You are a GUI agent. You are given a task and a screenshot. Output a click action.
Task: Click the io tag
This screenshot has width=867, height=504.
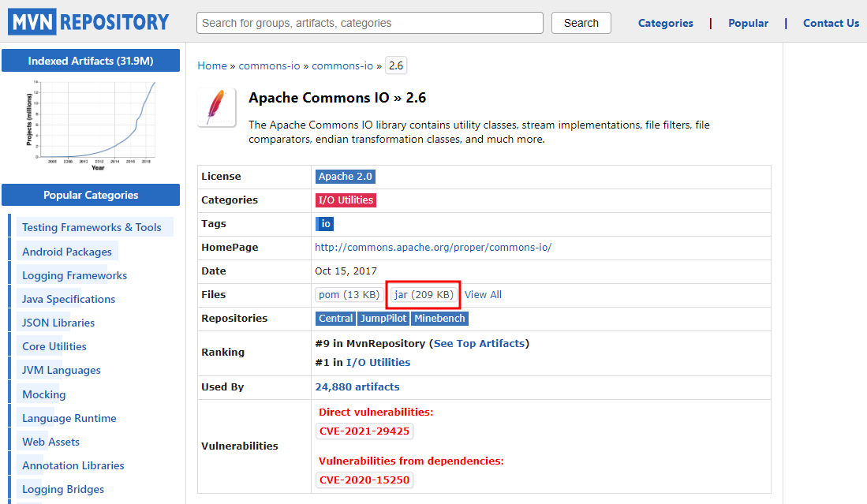325,224
